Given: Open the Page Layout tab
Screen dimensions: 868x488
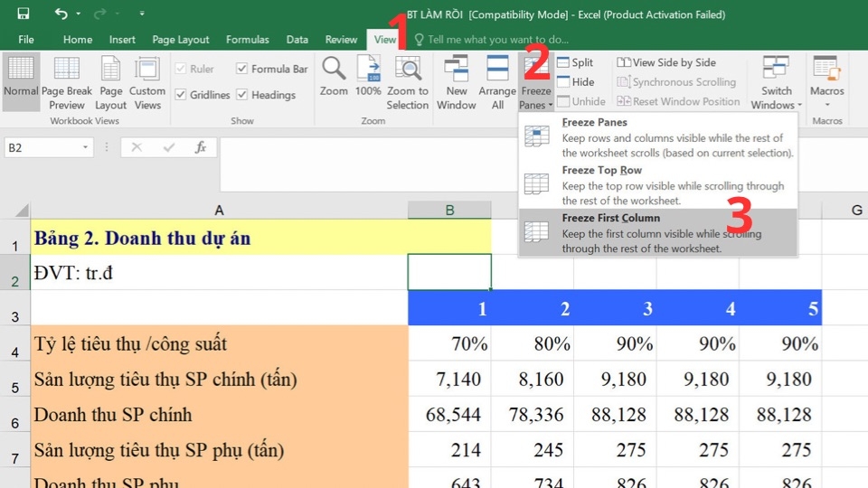Looking at the screenshot, I should coord(181,39).
